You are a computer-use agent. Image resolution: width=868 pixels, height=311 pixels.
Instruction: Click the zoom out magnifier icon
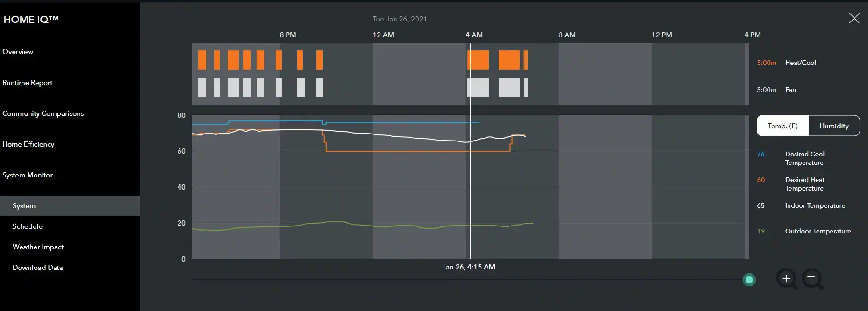pyautogui.click(x=812, y=279)
